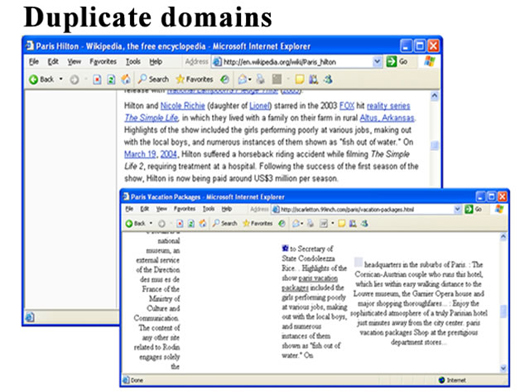This screenshot has height=392, width=520.
Task: Open Tools menu in Wikipedia window
Action: [133, 62]
